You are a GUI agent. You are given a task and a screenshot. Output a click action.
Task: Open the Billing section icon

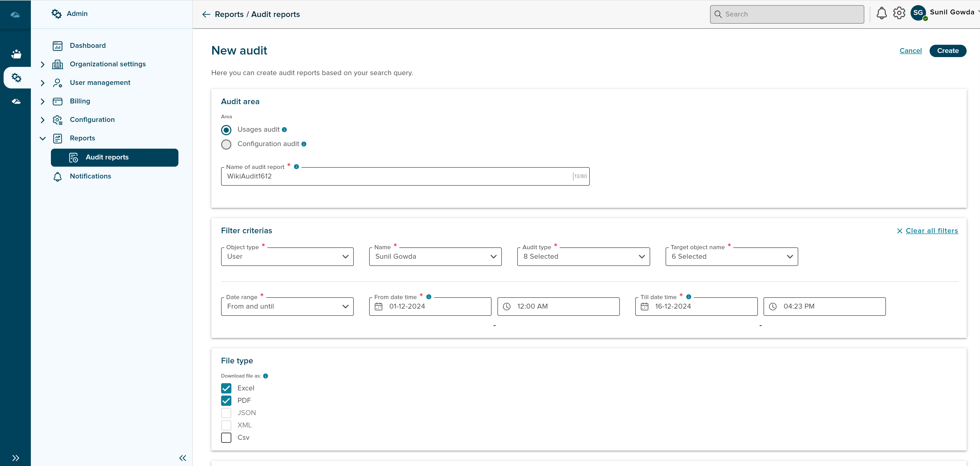[x=57, y=101]
